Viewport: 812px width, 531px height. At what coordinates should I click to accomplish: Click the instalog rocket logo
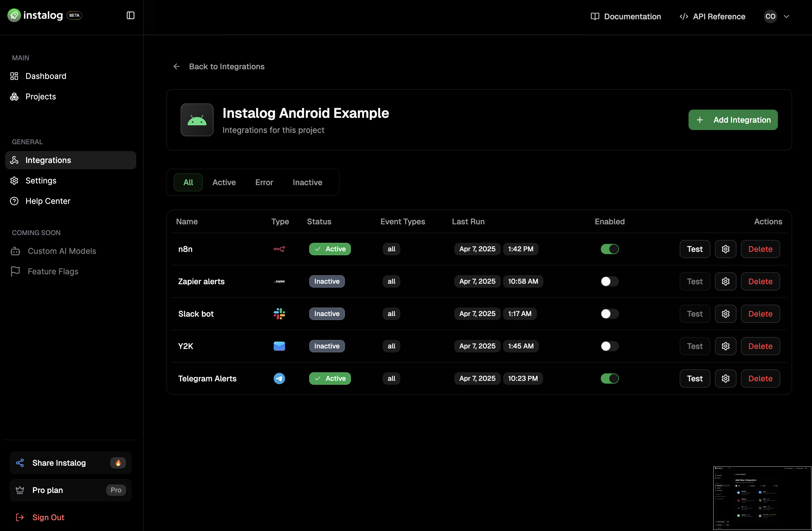14,15
